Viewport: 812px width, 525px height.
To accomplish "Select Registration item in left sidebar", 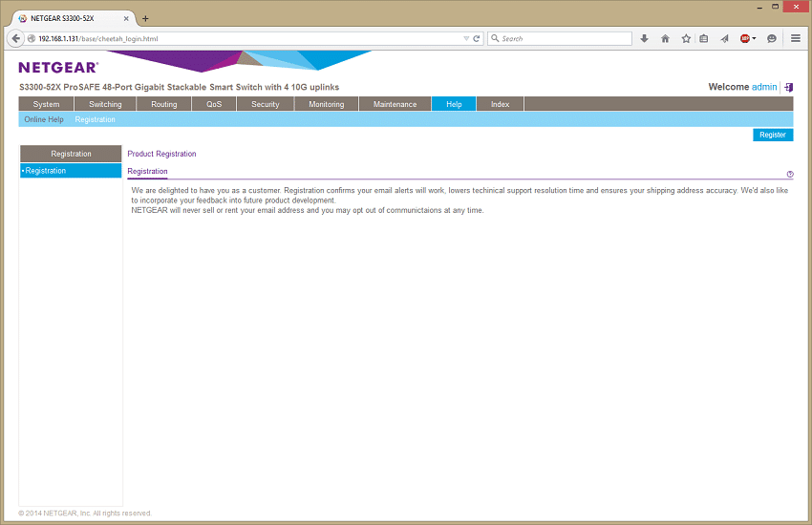I will pyautogui.click(x=71, y=171).
